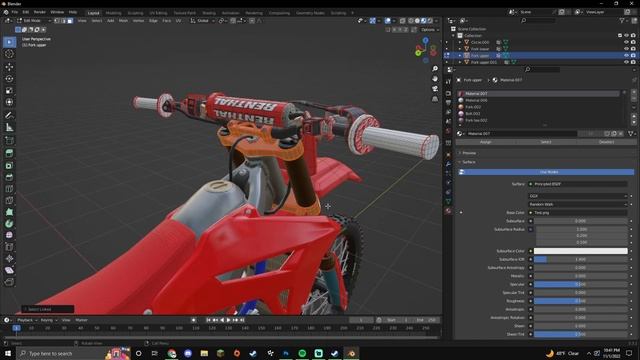Hide Fork upper object with its eye icon

626,56
